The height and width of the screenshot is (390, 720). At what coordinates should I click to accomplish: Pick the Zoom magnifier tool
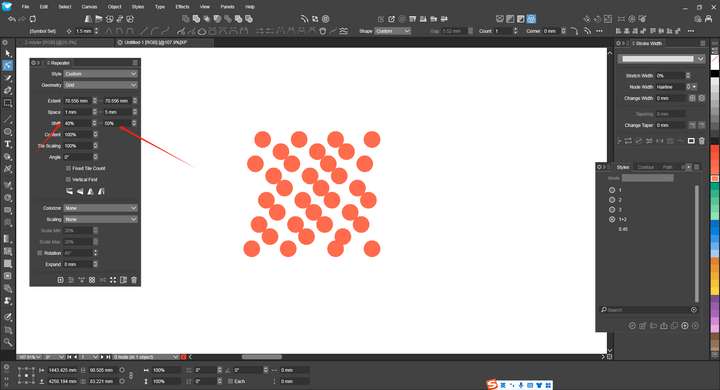tap(7, 342)
